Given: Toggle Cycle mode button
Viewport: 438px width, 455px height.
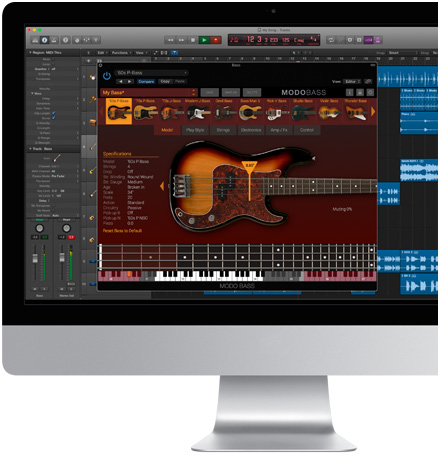Looking at the screenshot, I should click(331, 40).
